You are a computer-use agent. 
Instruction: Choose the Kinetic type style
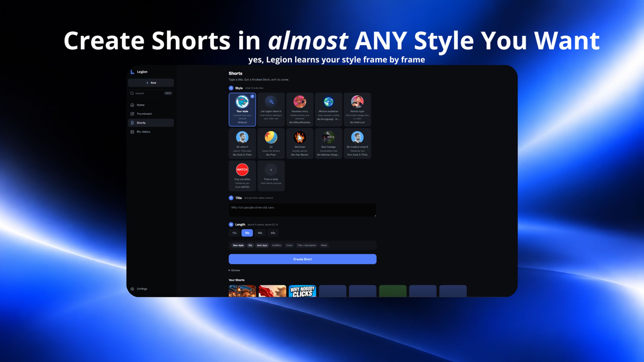pyautogui.click(x=357, y=109)
